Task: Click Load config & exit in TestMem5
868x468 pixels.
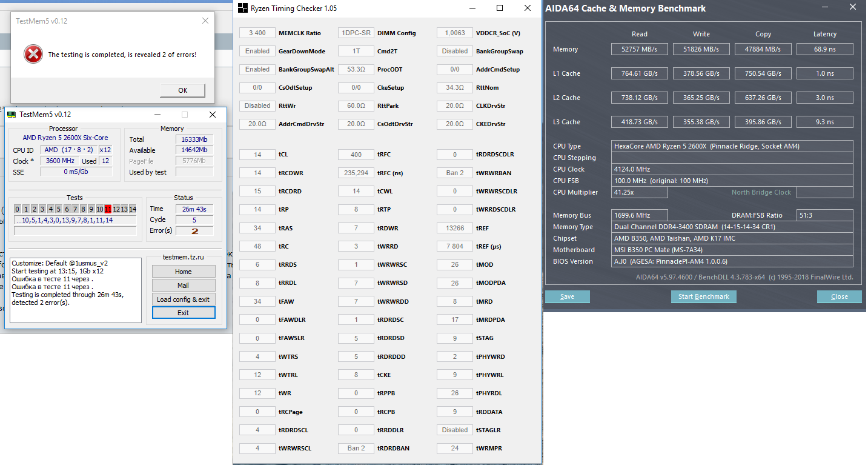Action: pyautogui.click(x=184, y=299)
